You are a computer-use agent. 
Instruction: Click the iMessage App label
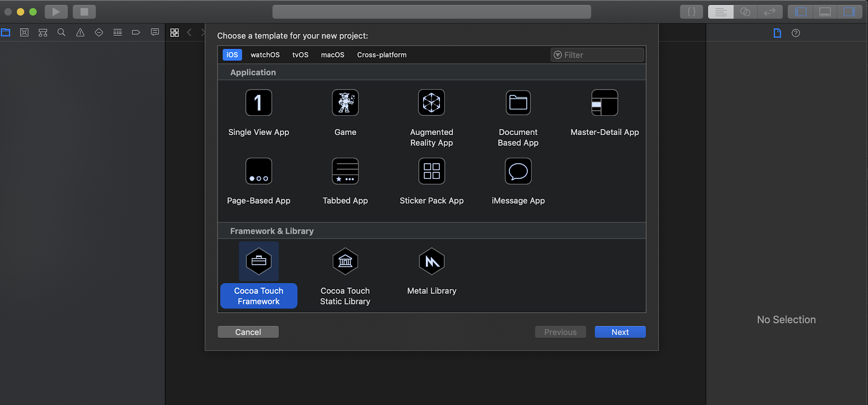[518, 201]
